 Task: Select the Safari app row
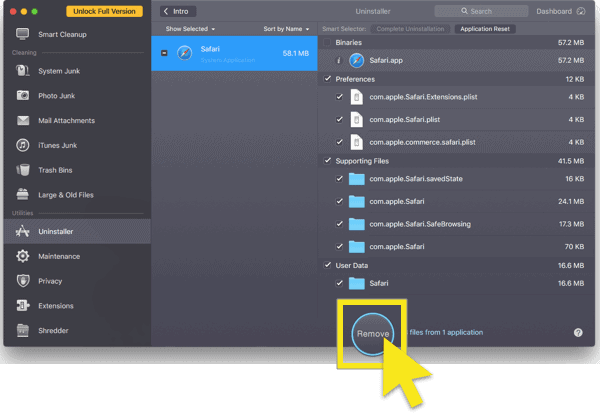click(234, 54)
